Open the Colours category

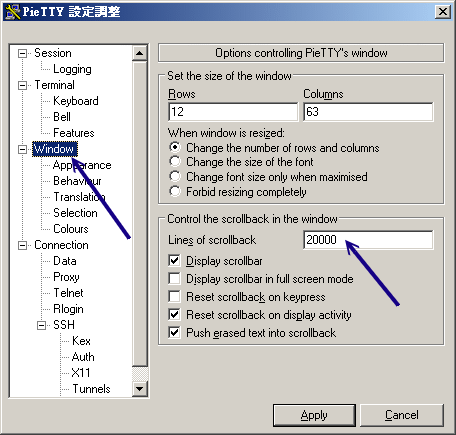point(71,229)
